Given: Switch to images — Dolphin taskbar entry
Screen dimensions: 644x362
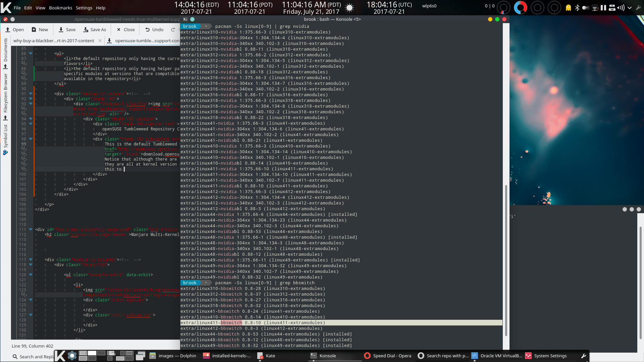Looking at the screenshot, I should point(173,356).
